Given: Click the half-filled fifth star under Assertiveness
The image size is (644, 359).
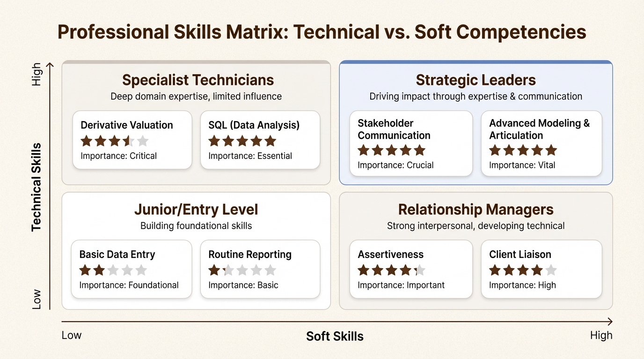Looking at the screenshot, I should click(420, 270).
